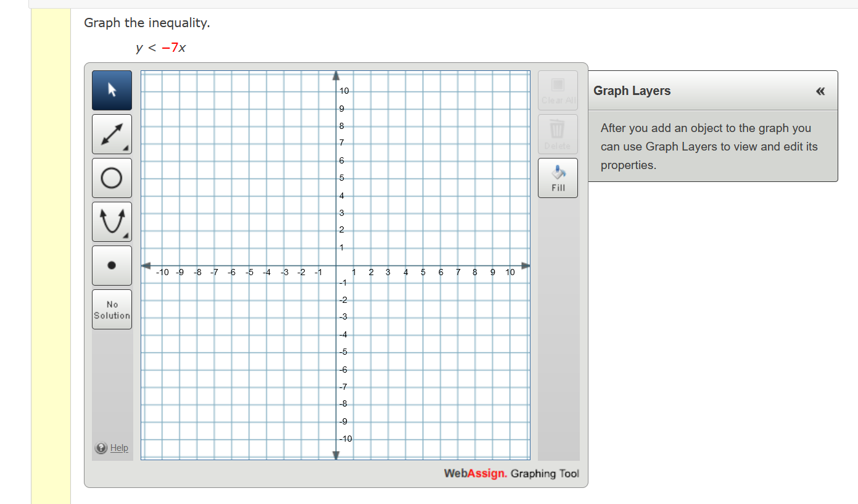
Task: Collapse the Graph Layers panel
Action: pyautogui.click(x=820, y=91)
